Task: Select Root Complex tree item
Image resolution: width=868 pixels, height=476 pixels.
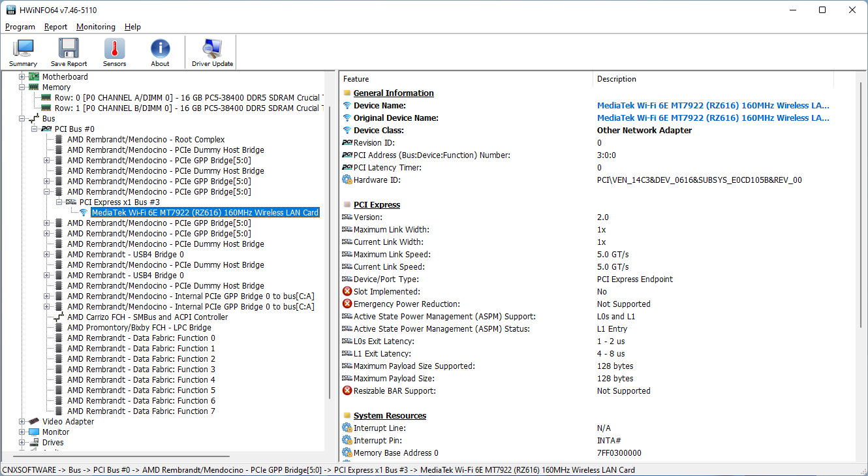Action: [x=146, y=140]
